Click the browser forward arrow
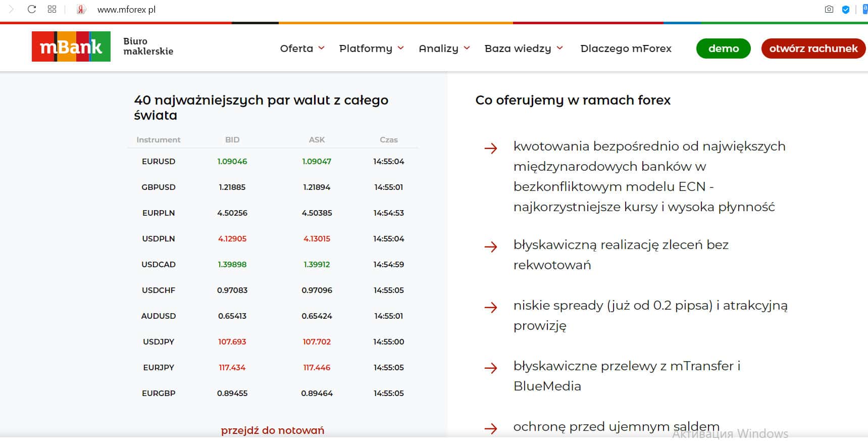The image size is (868, 442). click(11, 9)
